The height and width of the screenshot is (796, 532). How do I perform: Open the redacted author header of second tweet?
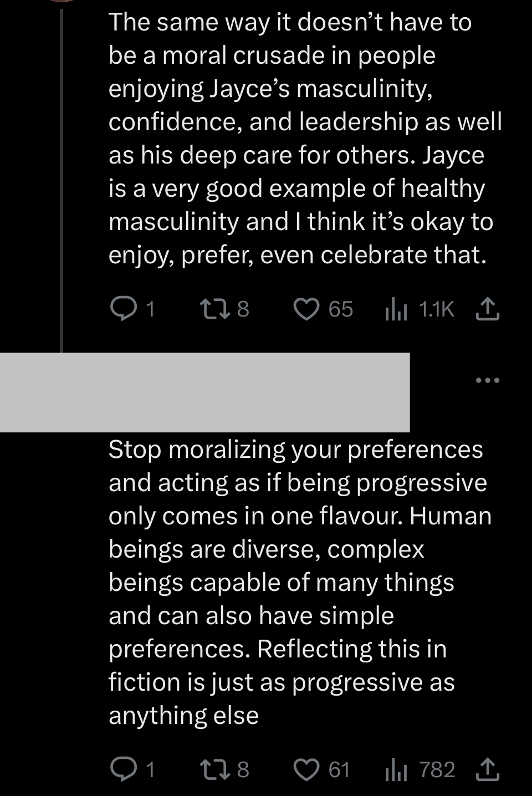[205, 392]
